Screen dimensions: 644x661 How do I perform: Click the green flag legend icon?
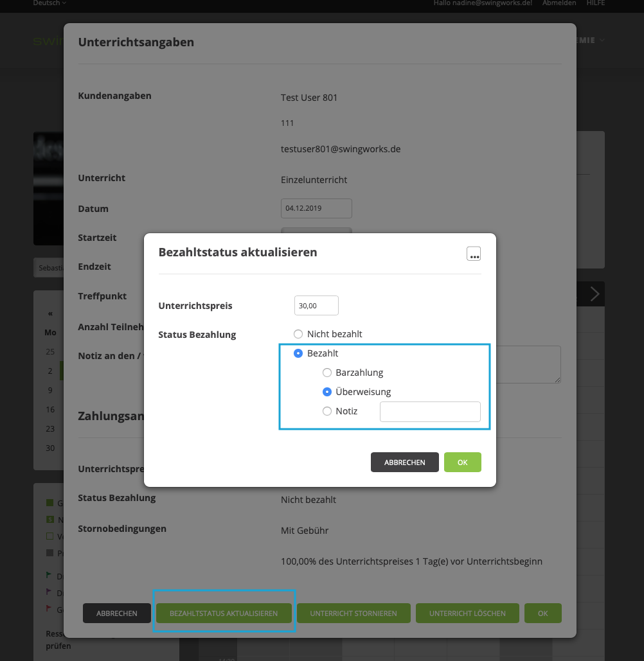point(49,575)
